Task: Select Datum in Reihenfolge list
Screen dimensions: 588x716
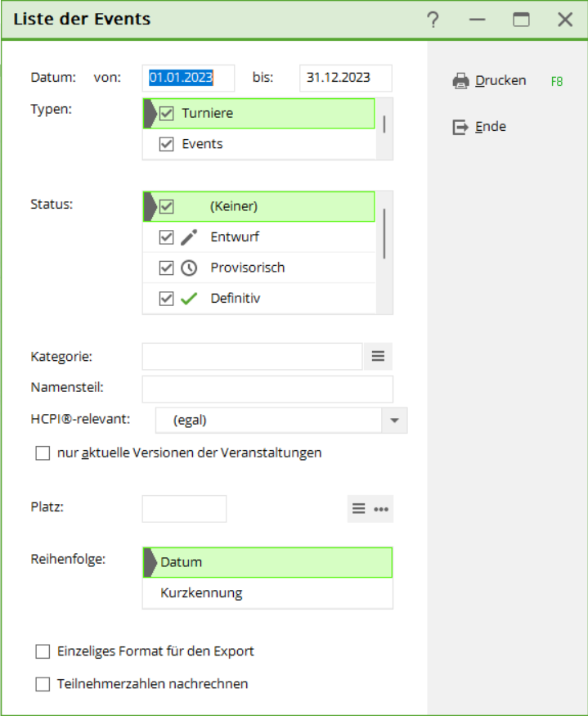Action: coord(182,562)
